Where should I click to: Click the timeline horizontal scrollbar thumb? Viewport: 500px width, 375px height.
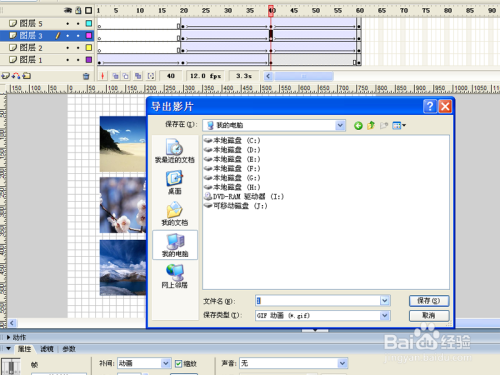304,76
